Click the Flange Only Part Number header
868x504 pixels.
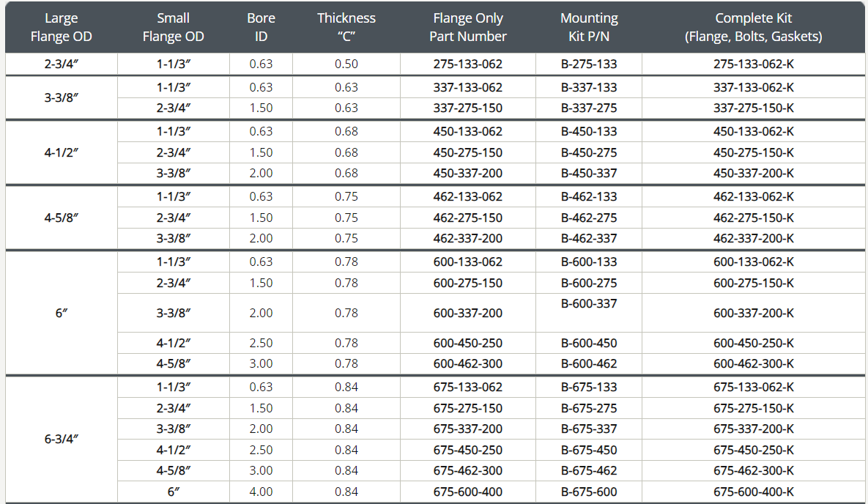(x=468, y=27)
